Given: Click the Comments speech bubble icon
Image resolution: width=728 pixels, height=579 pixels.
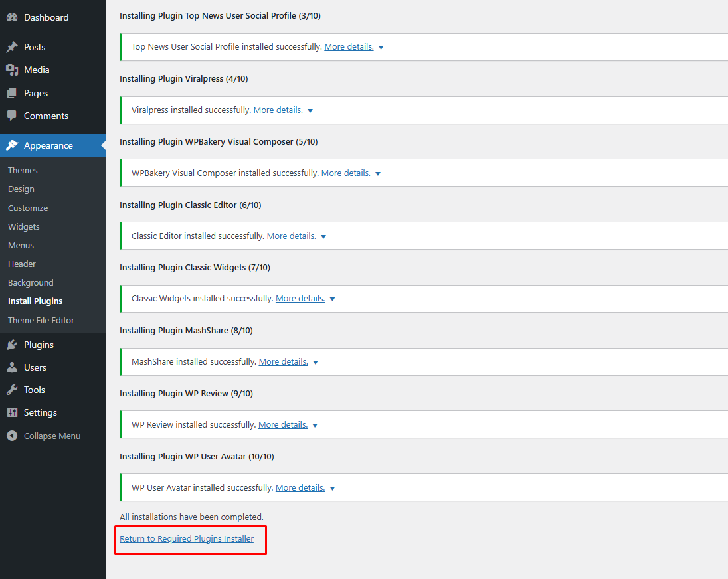Looking at the screenshot, I should [12, 116].
